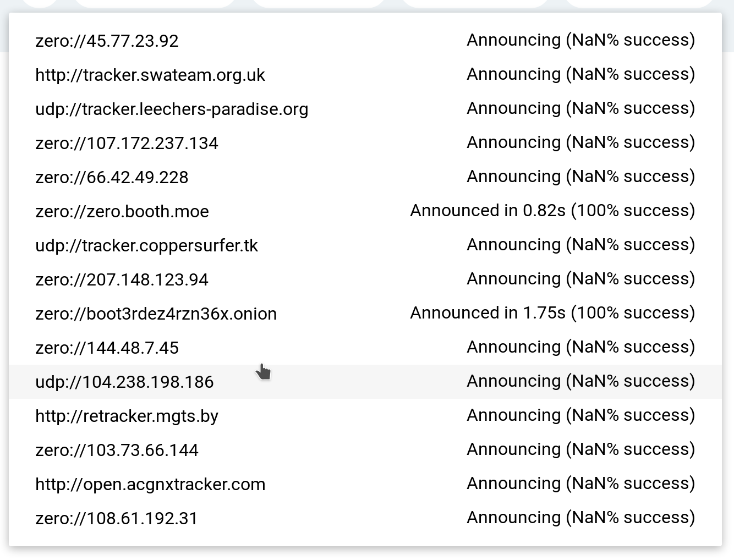This screenshot has height=560, width=734.
Task: Click the Announcing status beside zero://45.77.23.92
Action: coord(580,40)
